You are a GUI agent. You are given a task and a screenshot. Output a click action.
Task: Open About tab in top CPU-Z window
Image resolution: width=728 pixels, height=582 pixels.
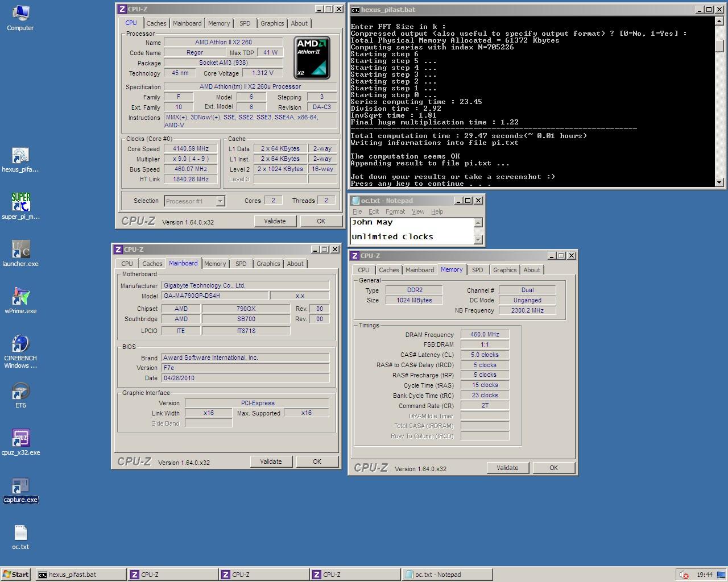point(299,23)
